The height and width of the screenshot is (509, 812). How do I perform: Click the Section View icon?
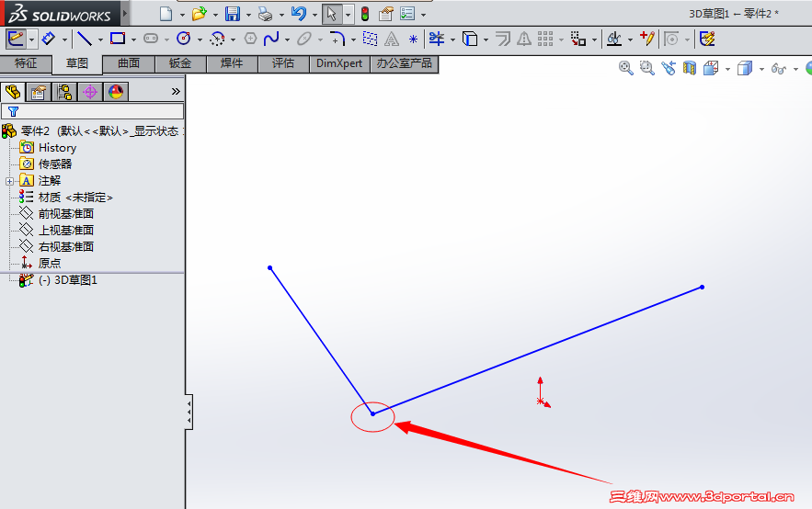690,68
